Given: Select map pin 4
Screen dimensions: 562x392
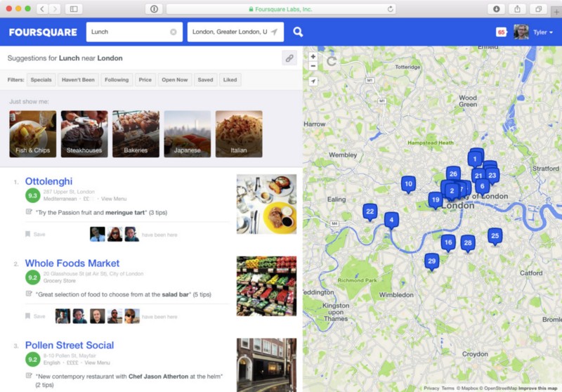Looking at the screenshot, I should pos(391,220).
